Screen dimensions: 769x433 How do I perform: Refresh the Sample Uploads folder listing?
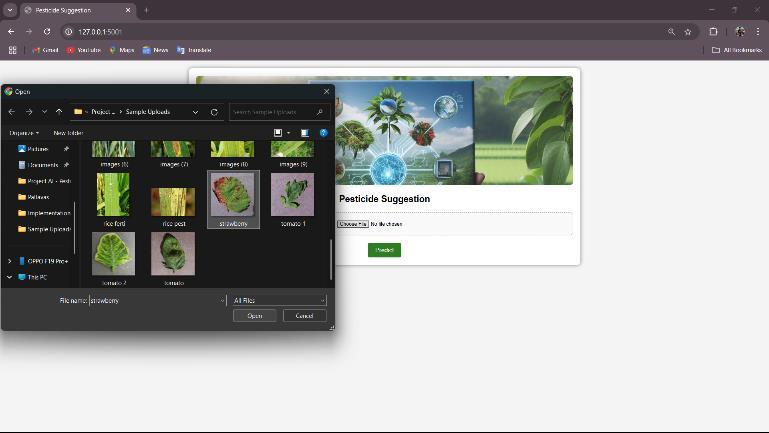pyautogui.click(x=214, y=112)
